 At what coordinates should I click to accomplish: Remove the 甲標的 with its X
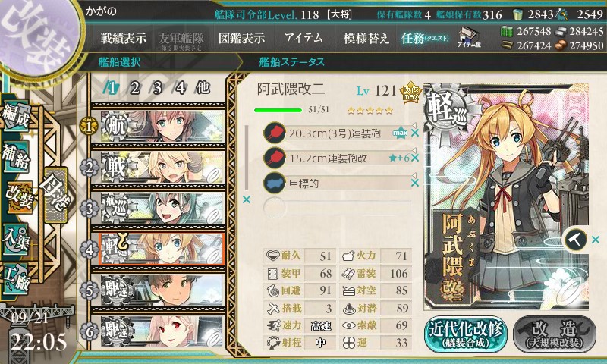[x=414, y=183]
